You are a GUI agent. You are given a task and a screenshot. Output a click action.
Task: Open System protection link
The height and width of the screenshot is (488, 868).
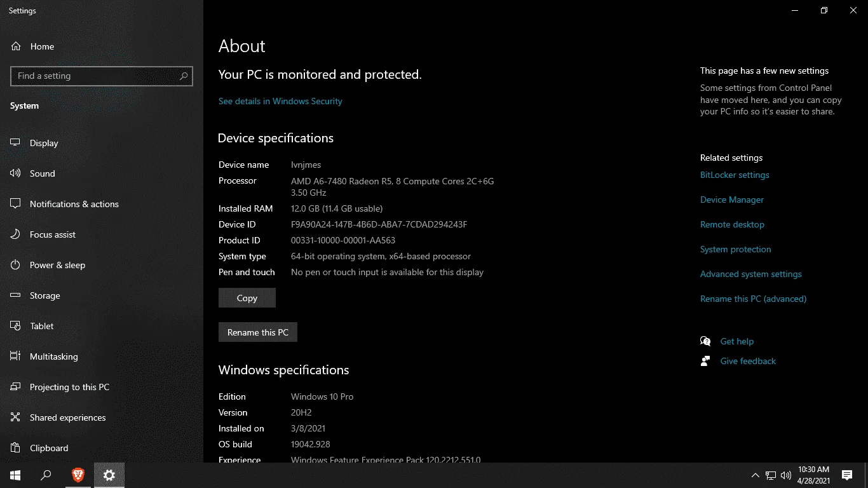(x=736, y=249)
